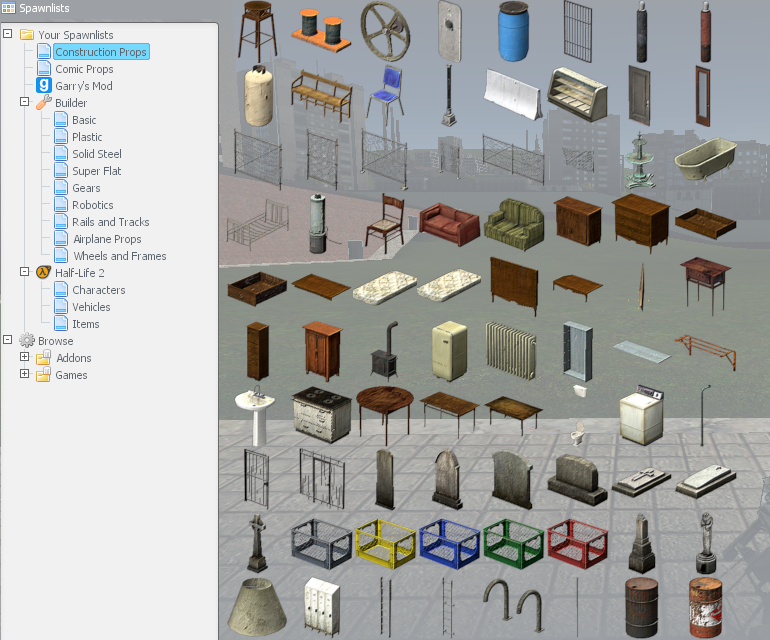Open the Super Flat spawnlist
770x640 pixels.
(96, 171)
